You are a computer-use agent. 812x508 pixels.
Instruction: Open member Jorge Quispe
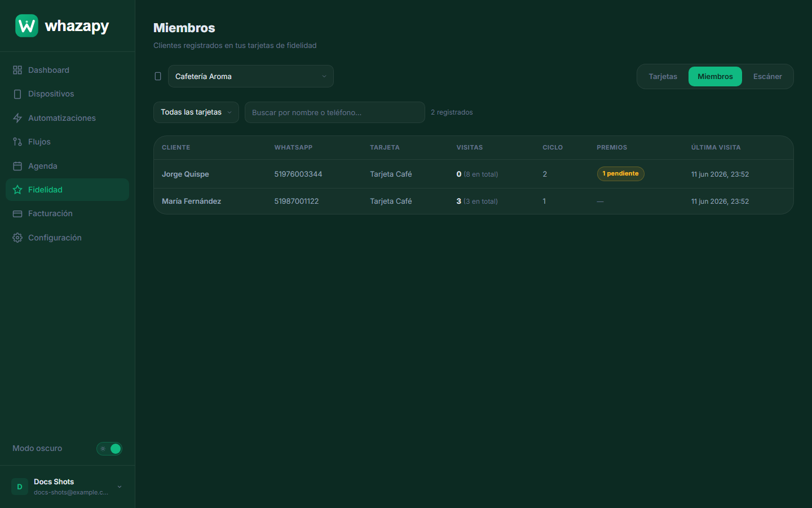pyautogui.click(x=186, y=174)
